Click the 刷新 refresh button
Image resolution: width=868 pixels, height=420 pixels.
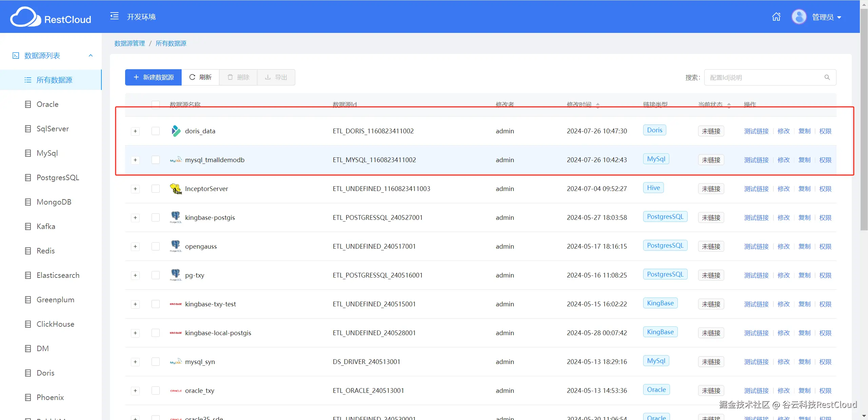pos(200,77)
